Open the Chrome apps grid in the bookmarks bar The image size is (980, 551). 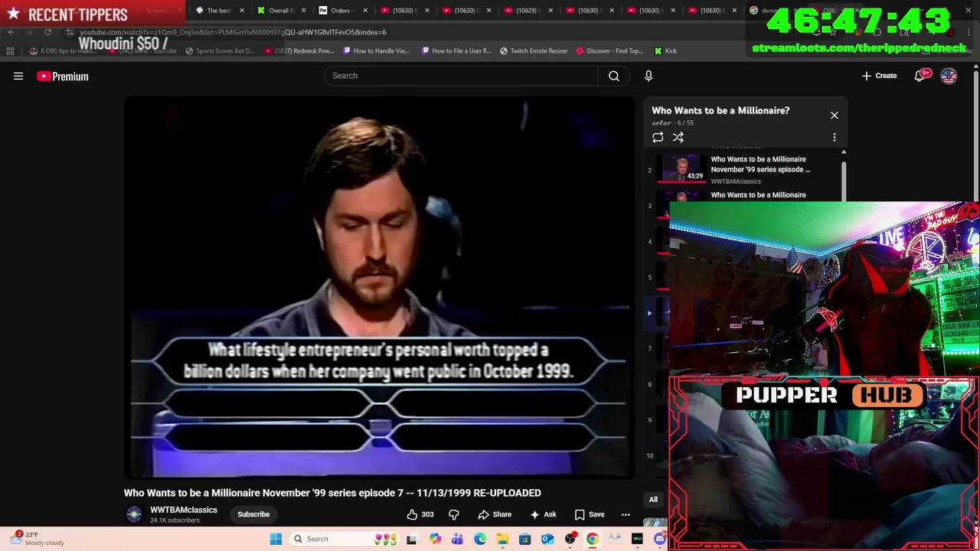[10, 51]
